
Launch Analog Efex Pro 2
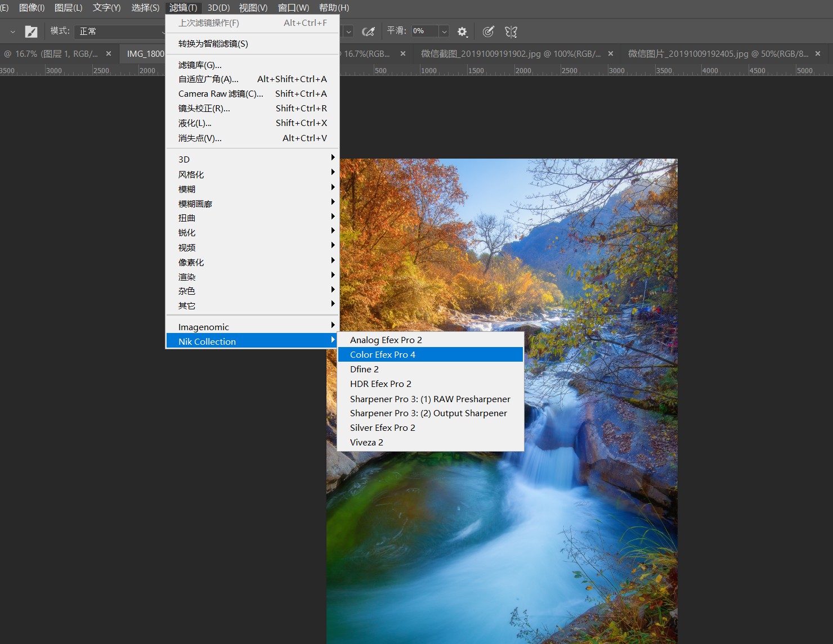click(x=431, y=340)
